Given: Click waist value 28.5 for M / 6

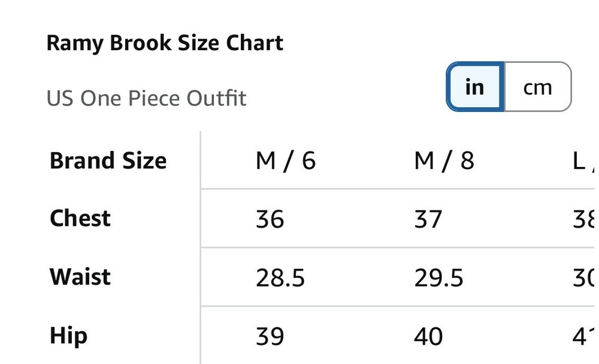Looking at the screenshot, I should coord(280,278).
